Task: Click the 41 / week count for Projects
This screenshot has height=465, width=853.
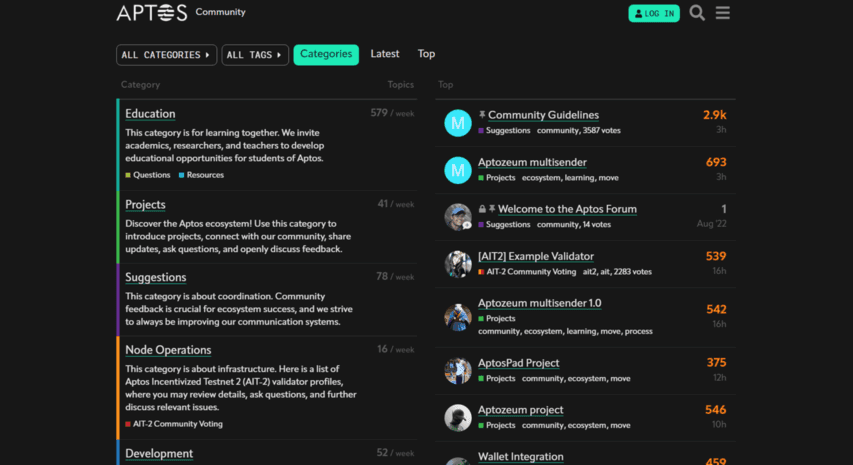Action: pos(395,204)
